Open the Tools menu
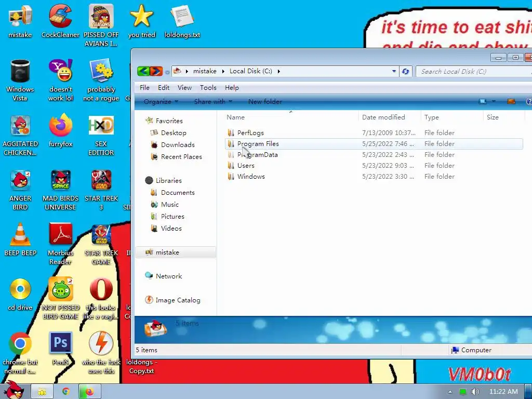The image size is (532, 399). pos(208,87)
